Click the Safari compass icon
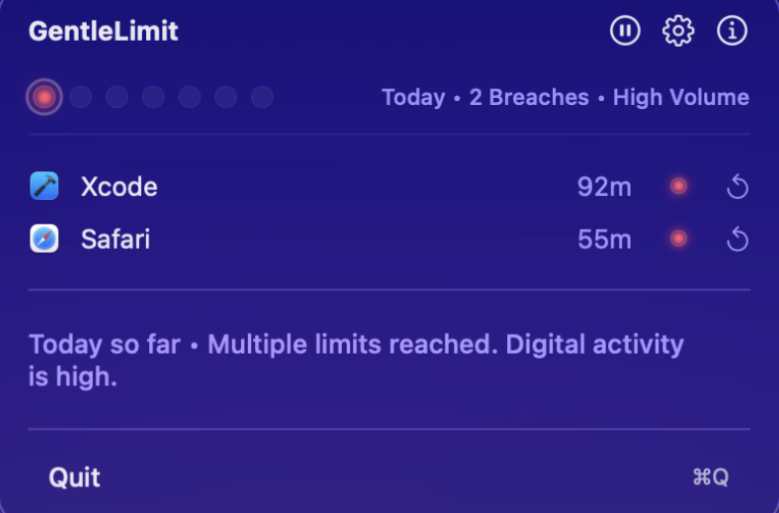 click(44, 239)
